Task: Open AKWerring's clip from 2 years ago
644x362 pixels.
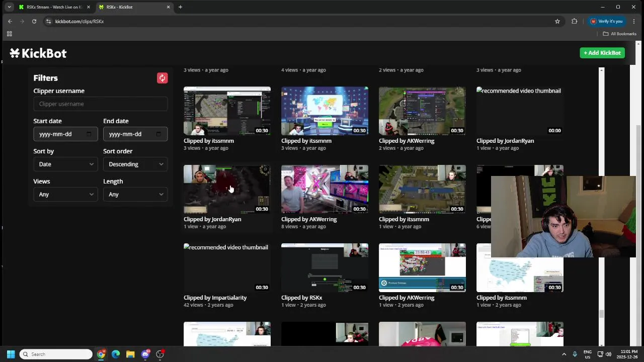Action: point(422,267)
